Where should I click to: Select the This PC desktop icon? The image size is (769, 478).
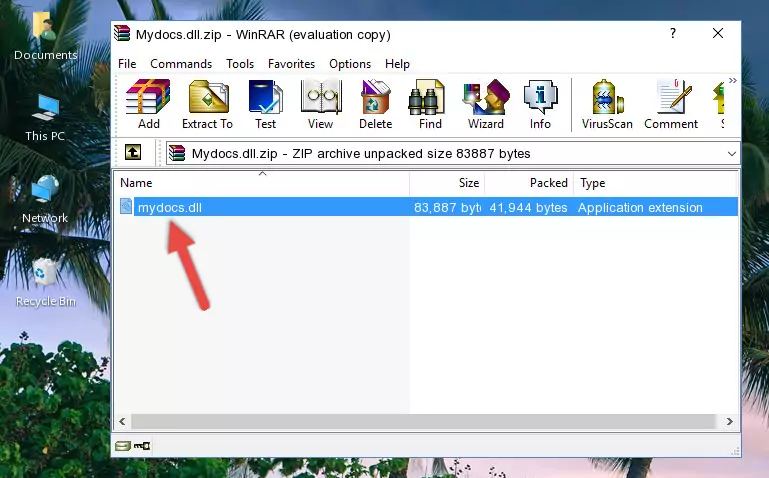[x=45, y=119]
